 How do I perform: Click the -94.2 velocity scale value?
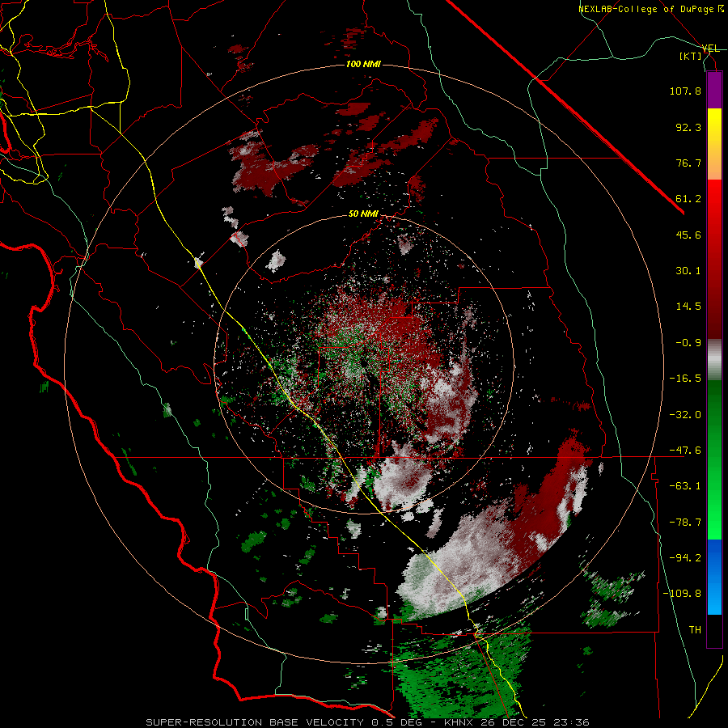(x=685, y=558)
